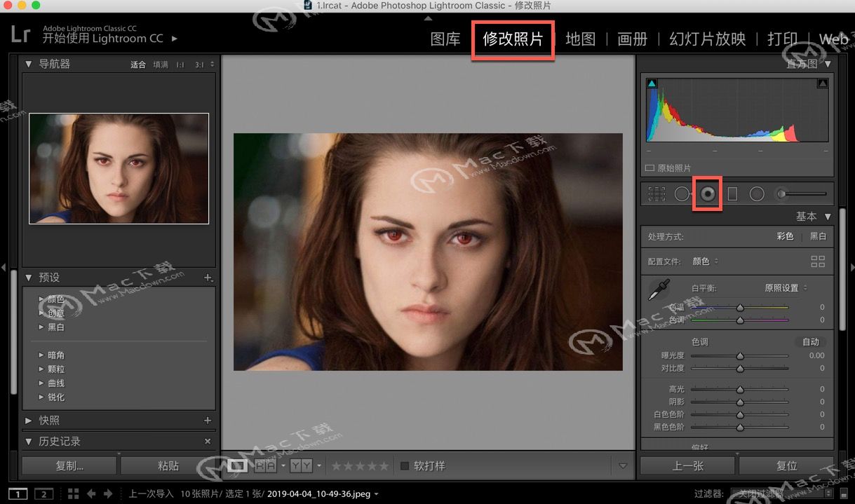Switch to Loupe view mode
The image size is (855, 504).
[238, 465]
